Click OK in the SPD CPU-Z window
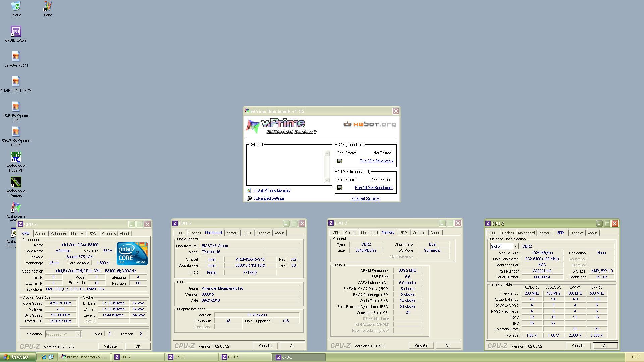The width and height of the screenshot is (644, 362). tap(605, 346)
